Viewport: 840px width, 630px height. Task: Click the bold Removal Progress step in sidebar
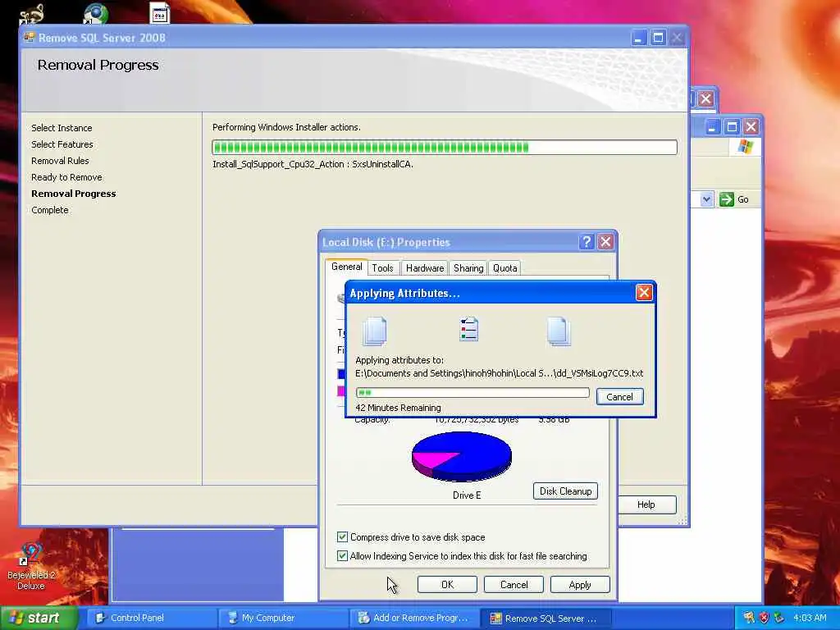pos(73,194)
